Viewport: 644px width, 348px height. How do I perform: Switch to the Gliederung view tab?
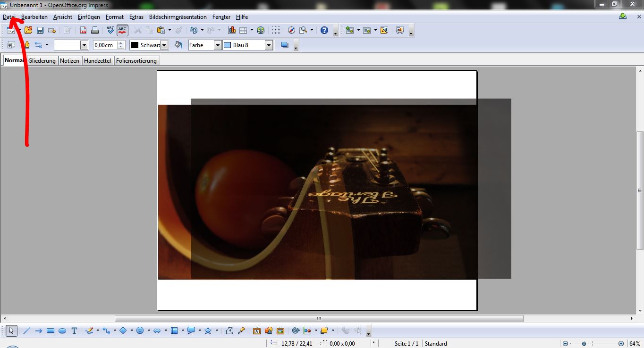[42, 61]
